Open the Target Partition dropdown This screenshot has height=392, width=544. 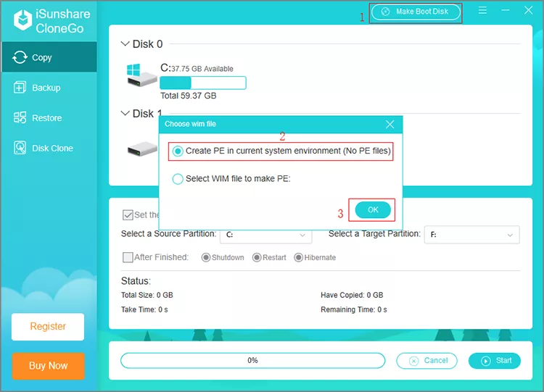click(472, 235)
